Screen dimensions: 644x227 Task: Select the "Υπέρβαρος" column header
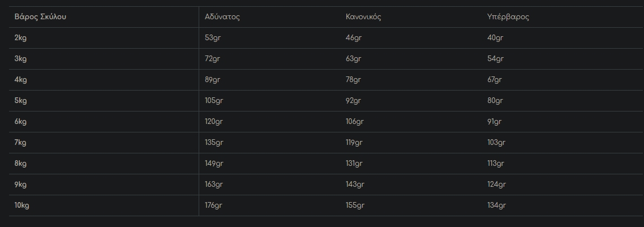click(508, 17)
